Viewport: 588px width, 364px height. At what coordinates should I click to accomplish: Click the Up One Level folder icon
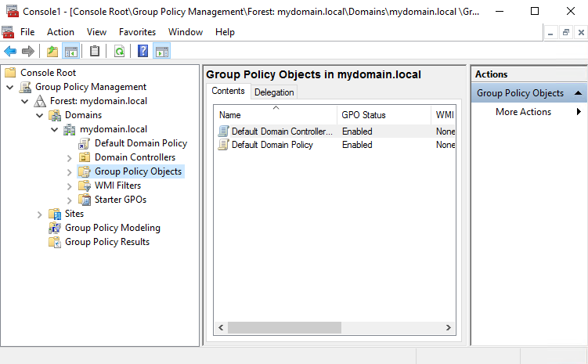[52, 52]
